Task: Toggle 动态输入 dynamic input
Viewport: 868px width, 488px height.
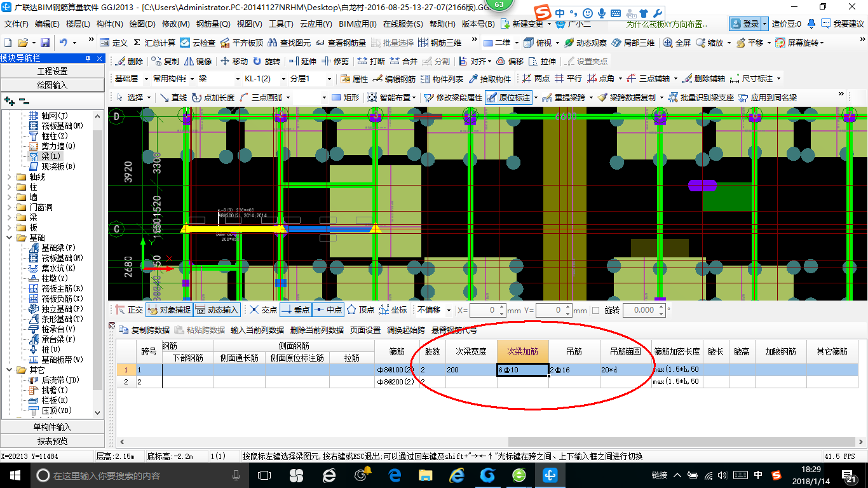Action: click(x=217, y=310)
